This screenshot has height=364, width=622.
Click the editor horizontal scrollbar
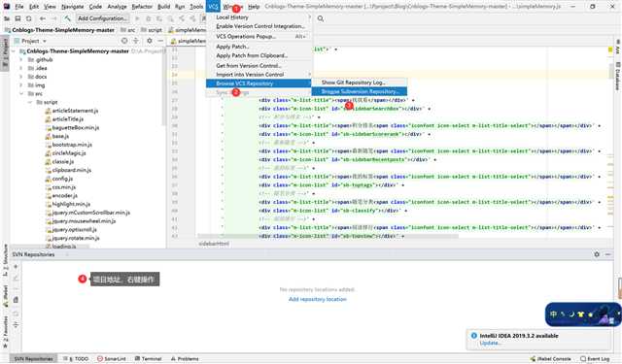328,236
